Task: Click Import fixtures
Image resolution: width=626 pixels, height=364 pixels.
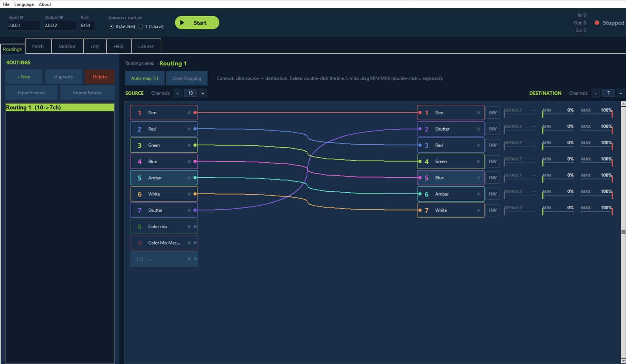Action: click(x=87, y=93)
